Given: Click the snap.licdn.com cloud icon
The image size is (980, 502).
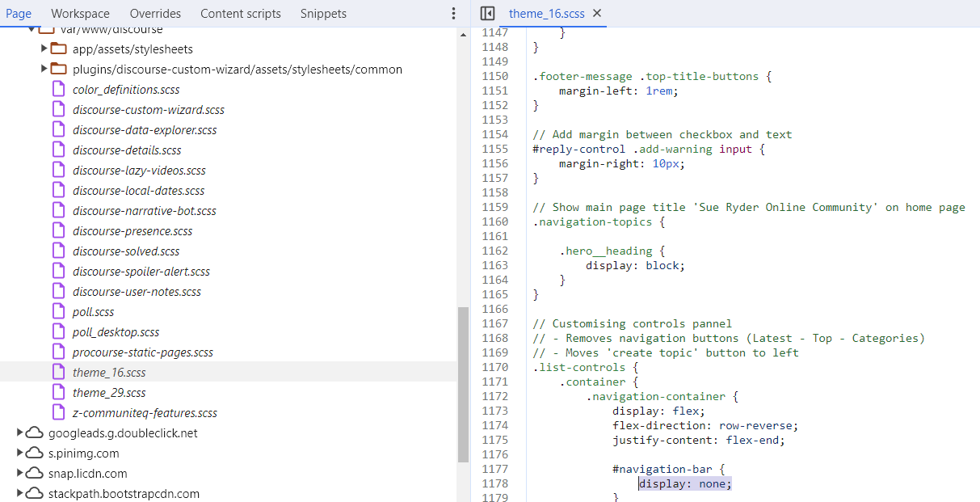Looking at the screenshot, I should [35, 473].
